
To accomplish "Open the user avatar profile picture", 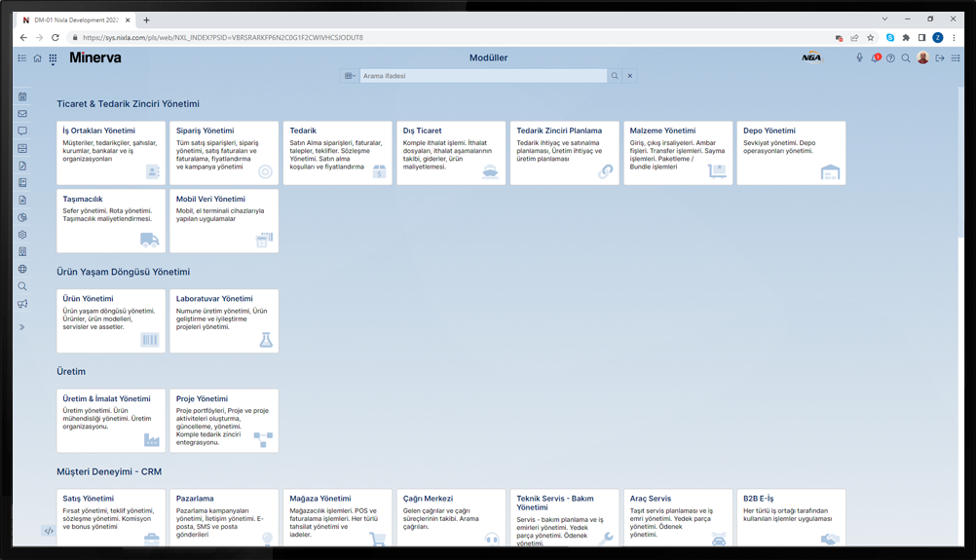I will tap(923, 57).
